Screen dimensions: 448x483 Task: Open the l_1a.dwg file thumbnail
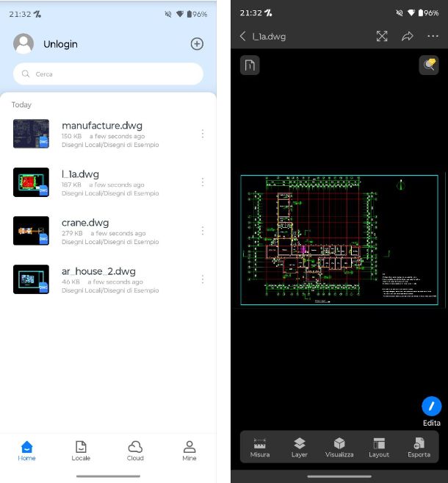coord(31,182)
